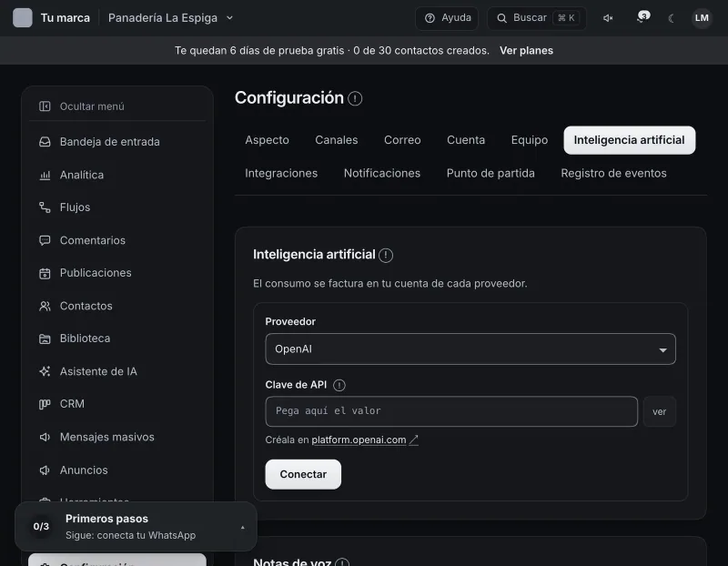
Task: Toggle dark mode moon icon
Action: point(671,18)
